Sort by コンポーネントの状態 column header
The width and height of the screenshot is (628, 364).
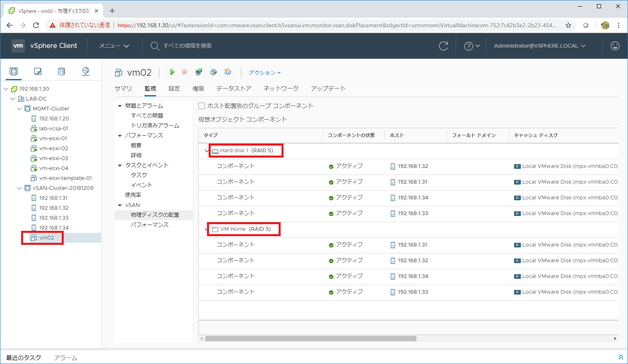pyautogui.click(x=351, y=135)
